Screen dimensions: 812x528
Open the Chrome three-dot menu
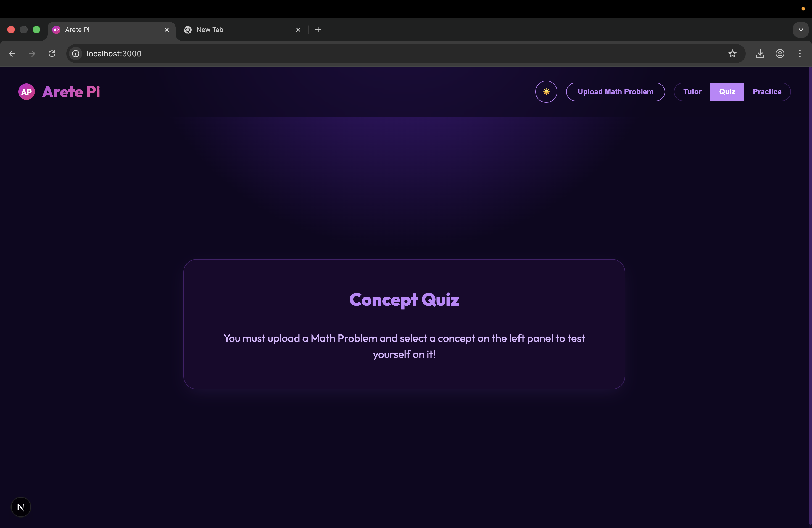pos(799,54)
